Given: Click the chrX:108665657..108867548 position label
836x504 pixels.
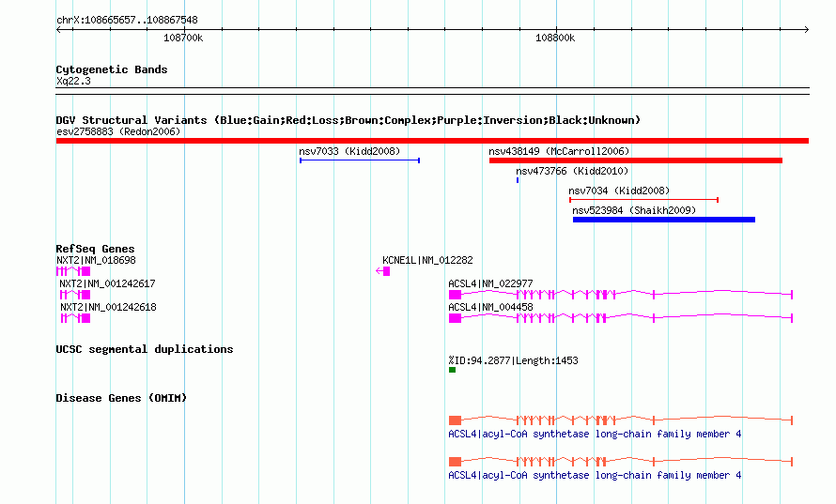Looking at the screenshot, I should 127,20.
